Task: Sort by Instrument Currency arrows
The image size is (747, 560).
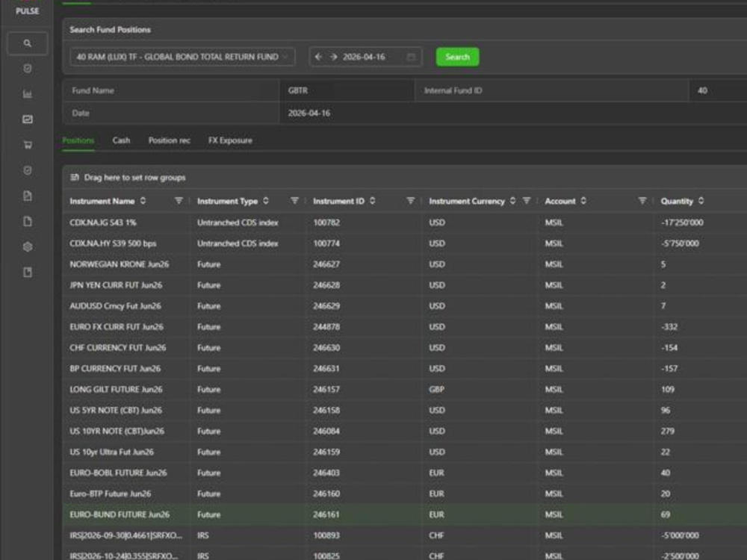Action: [x=512, y=201]
